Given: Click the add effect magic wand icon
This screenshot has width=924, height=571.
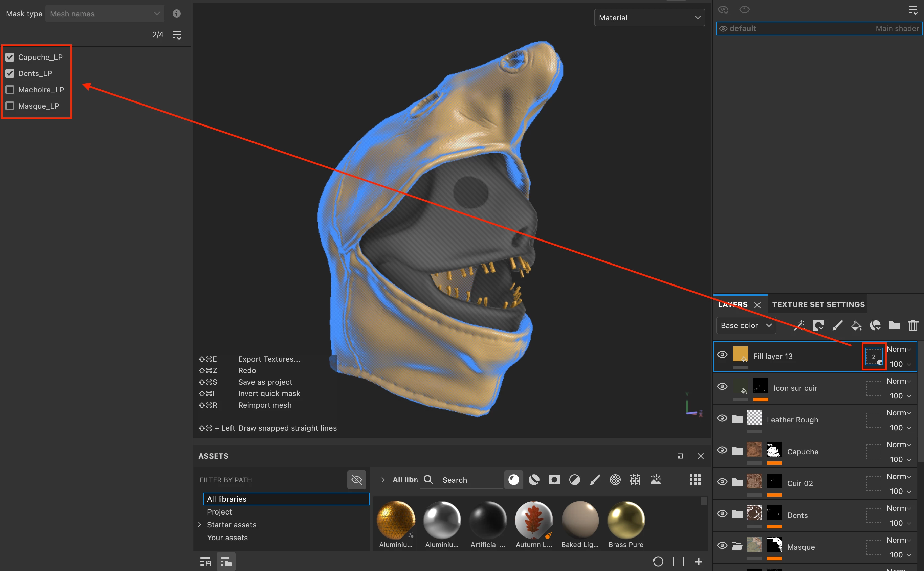Looking at the screenshot, I should 799,325.
